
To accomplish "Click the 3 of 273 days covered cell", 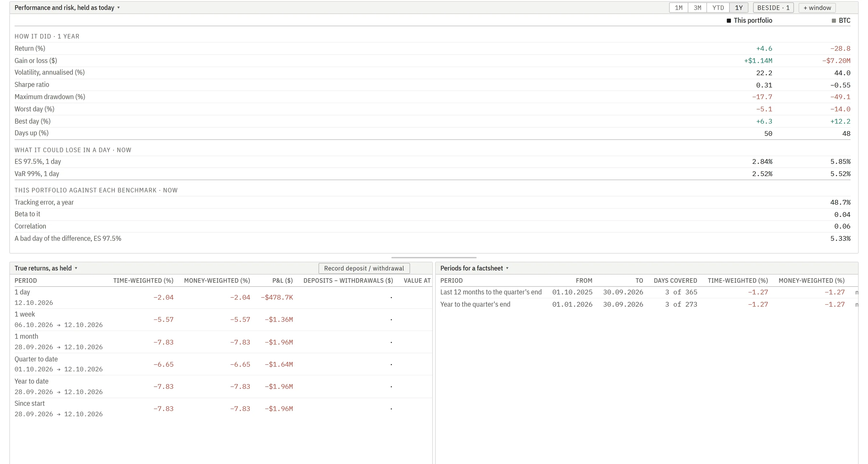I will [x=681, y=304].
